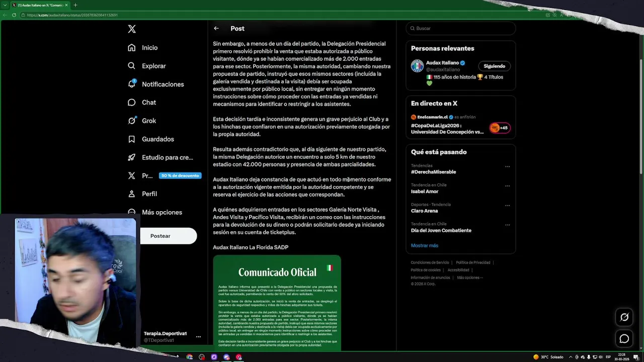Viewport: 644px width, 362px height.
Task: Open the browser tab list dropdown
Action: 5,5
